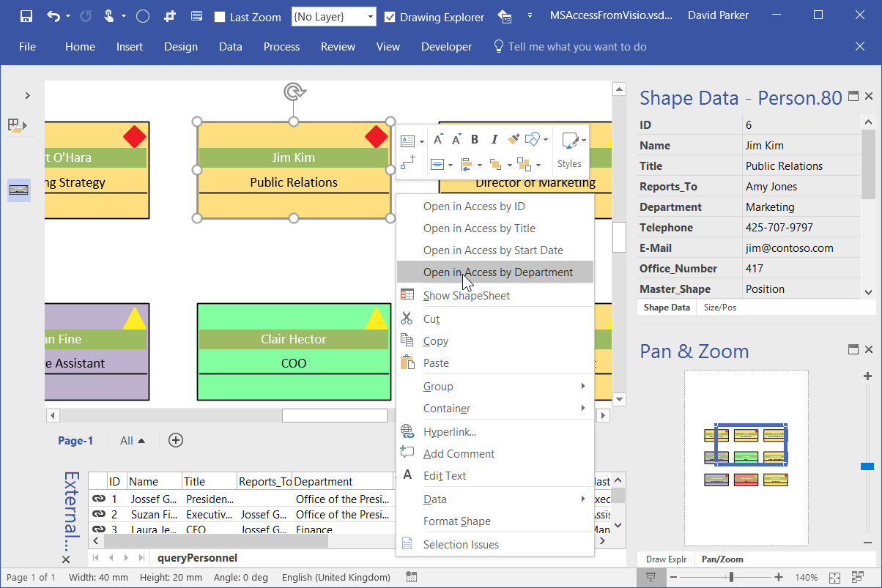Screen dimensions: 882x588
Task: Uncheck the Drawing Explorer checkbox
Action: (390, 17)
